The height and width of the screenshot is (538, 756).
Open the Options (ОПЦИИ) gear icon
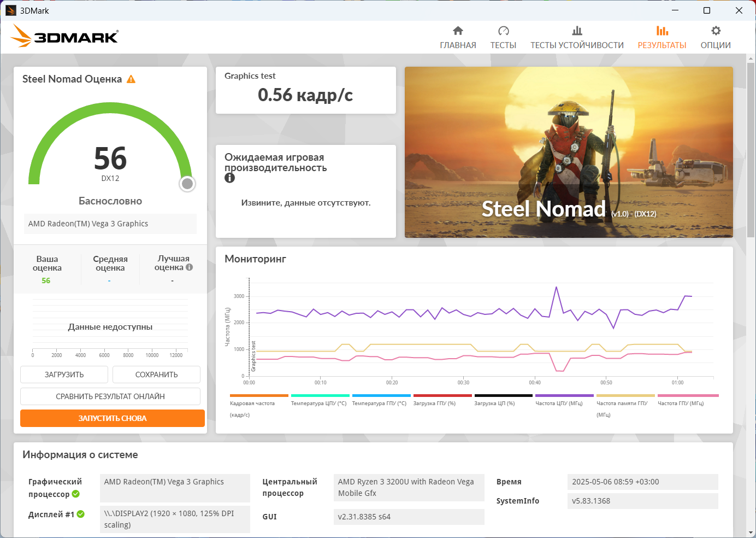click(x=716, y=31)
